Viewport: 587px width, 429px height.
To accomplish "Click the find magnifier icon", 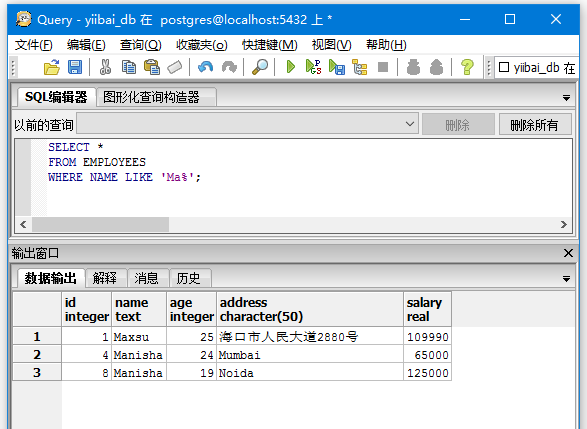I will [260, 67].
